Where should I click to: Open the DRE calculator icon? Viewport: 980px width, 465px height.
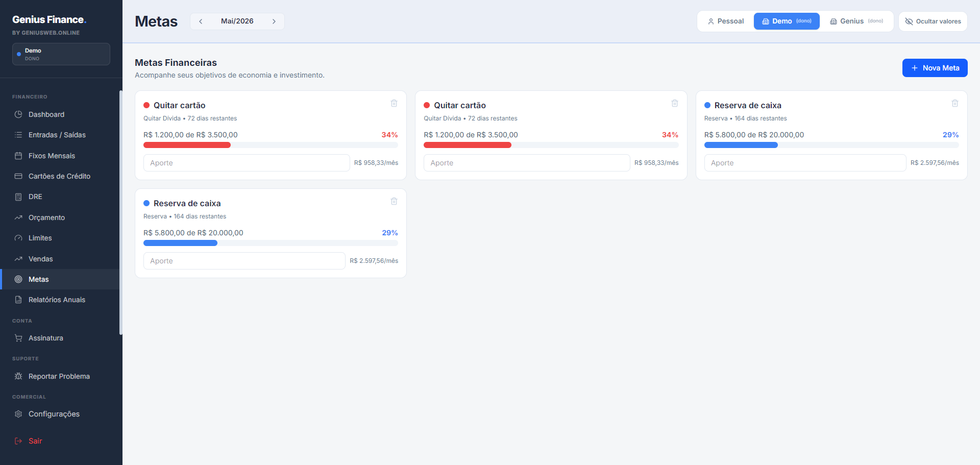(18, 197)
